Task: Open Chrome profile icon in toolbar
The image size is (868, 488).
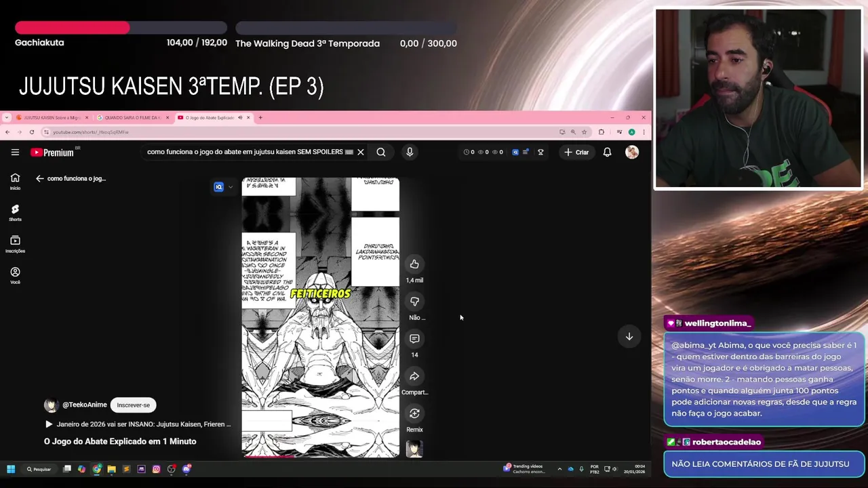Action: (x=631, y=132)
